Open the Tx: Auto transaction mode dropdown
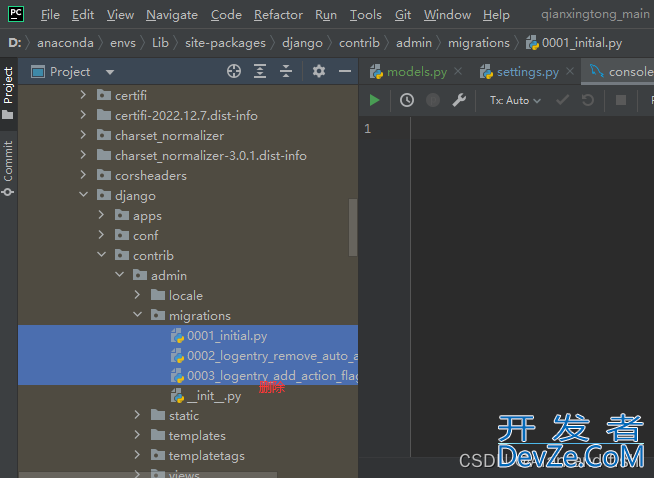The height and width of the screenshot is (478, 654). click(515, 100)
